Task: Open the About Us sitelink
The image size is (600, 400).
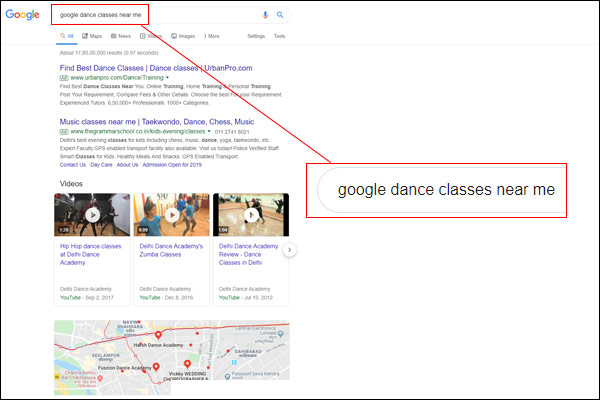Action: (127, 165)
